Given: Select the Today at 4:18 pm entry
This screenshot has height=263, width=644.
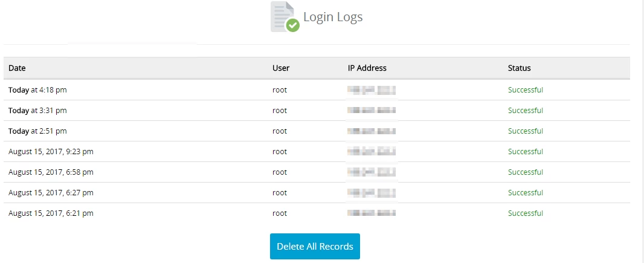Looking at the screenshot, I should click(x=37, y=90).
